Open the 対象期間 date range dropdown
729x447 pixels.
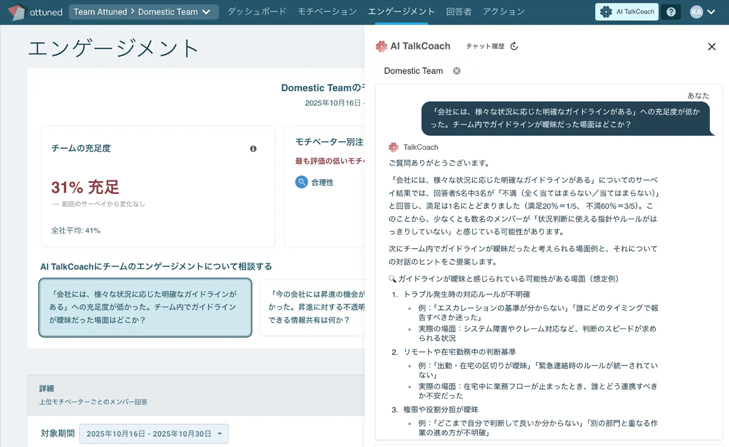(x=155, y=434)
